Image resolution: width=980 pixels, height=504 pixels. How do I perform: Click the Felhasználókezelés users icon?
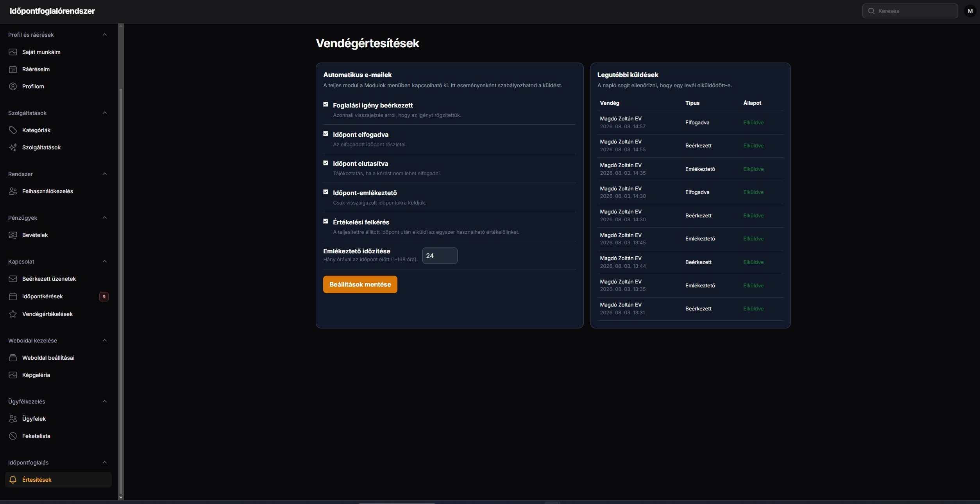coord(13,191)
